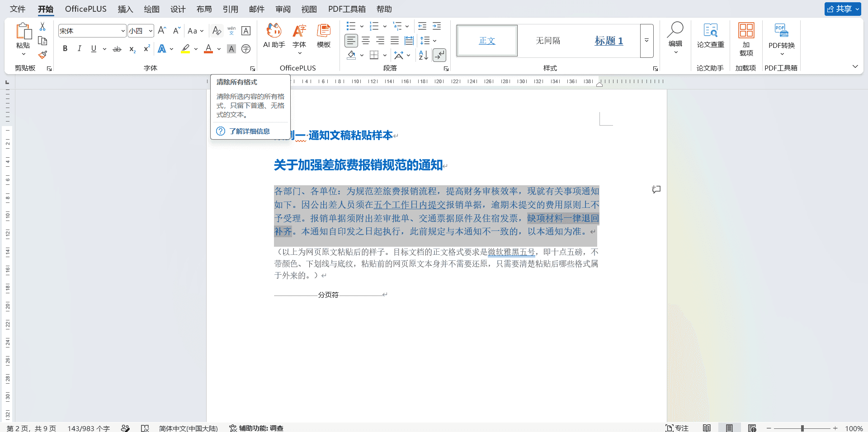Switch to the 设计 tab
Viewport: 868px width, 432px height.
coord(178,9)
